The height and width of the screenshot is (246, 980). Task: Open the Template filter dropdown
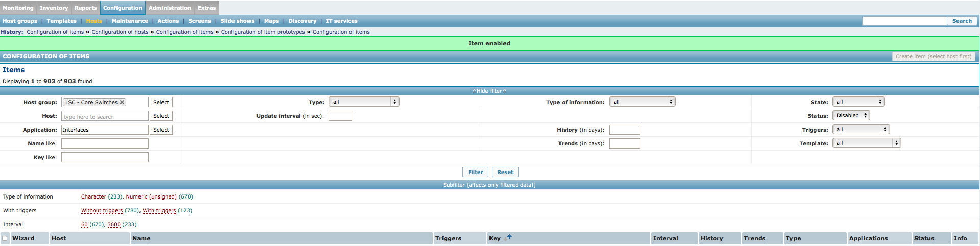coord(867,143)
